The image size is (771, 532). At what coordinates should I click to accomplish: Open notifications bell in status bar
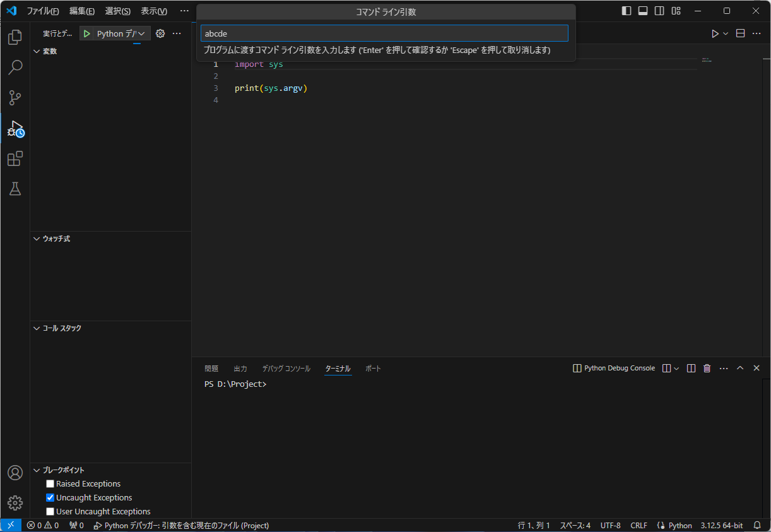757,525
